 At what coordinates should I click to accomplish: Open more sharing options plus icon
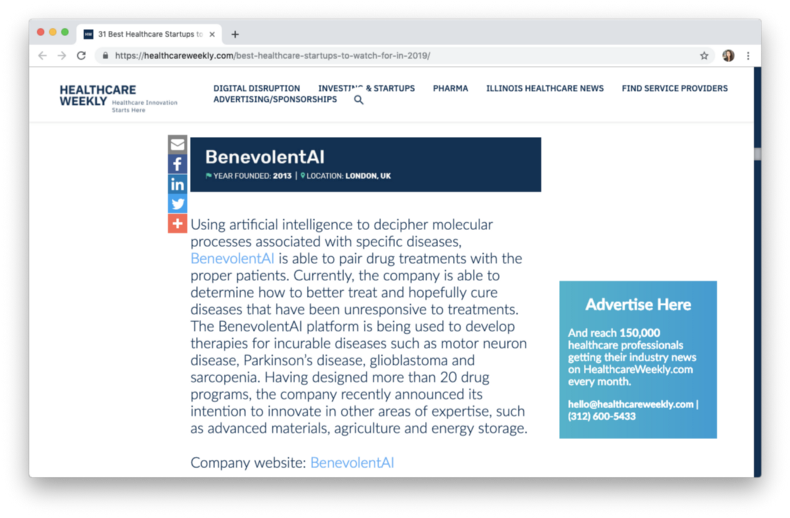pos(177,223)
